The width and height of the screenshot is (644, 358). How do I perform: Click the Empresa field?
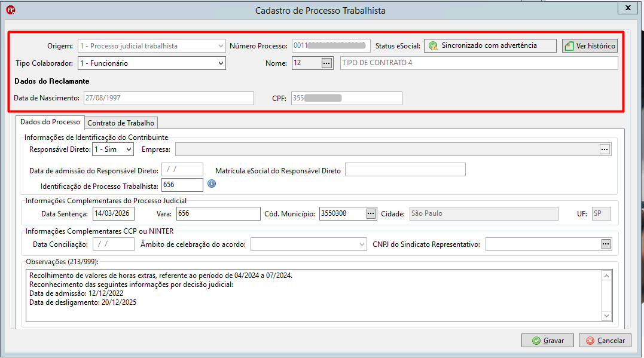(x=387, y=149)
